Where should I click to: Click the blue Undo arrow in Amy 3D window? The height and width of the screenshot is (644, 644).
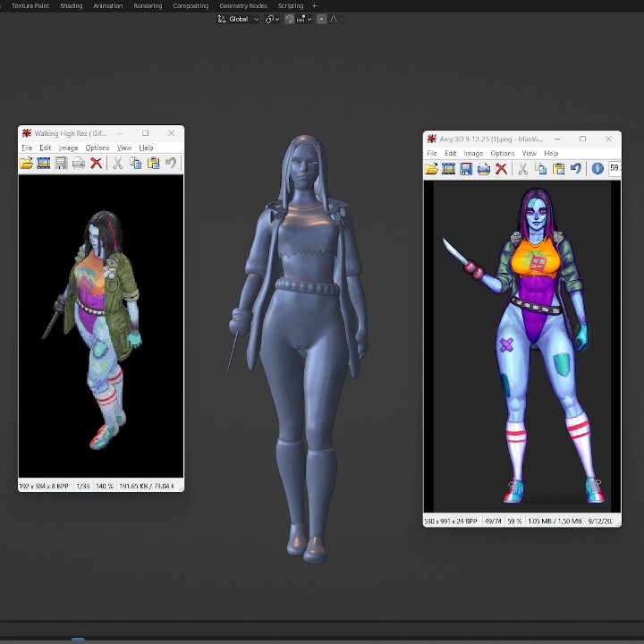576,168
